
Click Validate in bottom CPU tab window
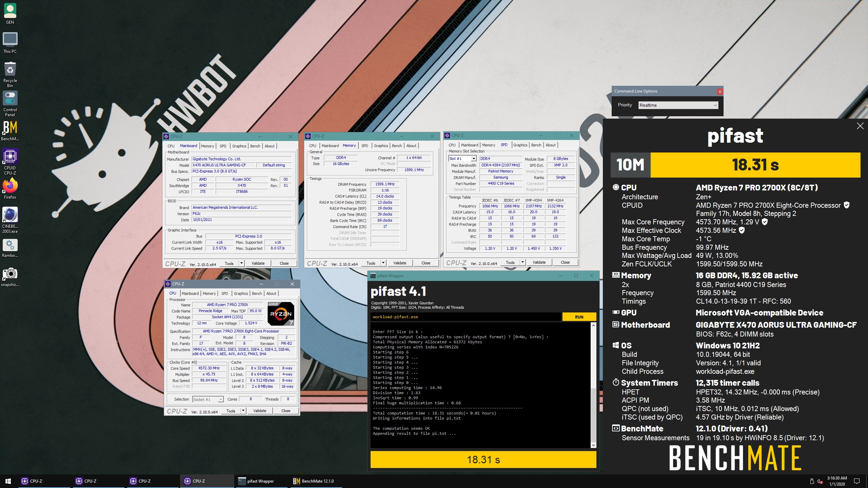[260, 411]
